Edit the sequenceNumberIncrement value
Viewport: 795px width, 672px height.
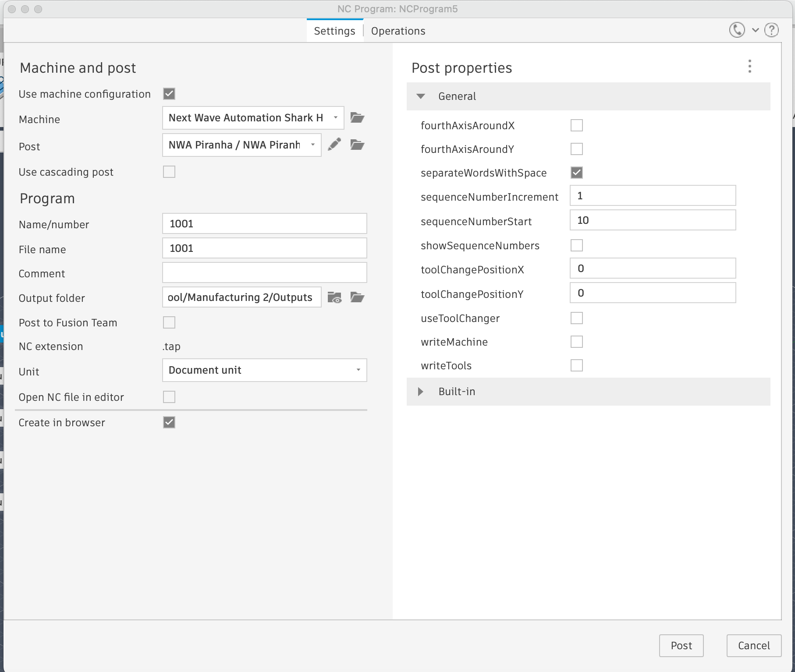653,195
